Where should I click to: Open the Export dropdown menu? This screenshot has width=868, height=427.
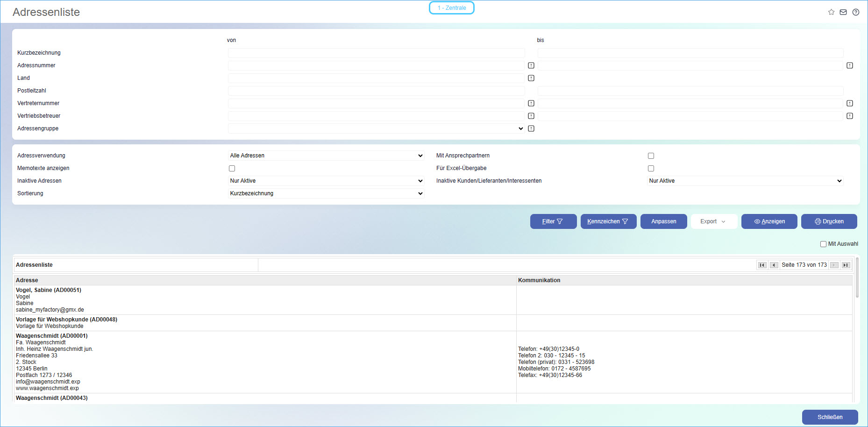tap(713, 221)
